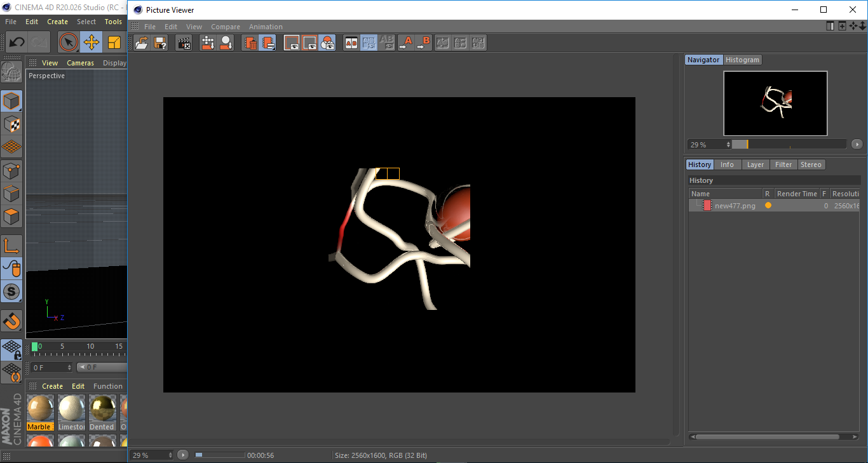Click navigator round arrow button
Image resolution: width=868 pixels, height=463 pixels.
pyautogui.click(x=857, y=144)
